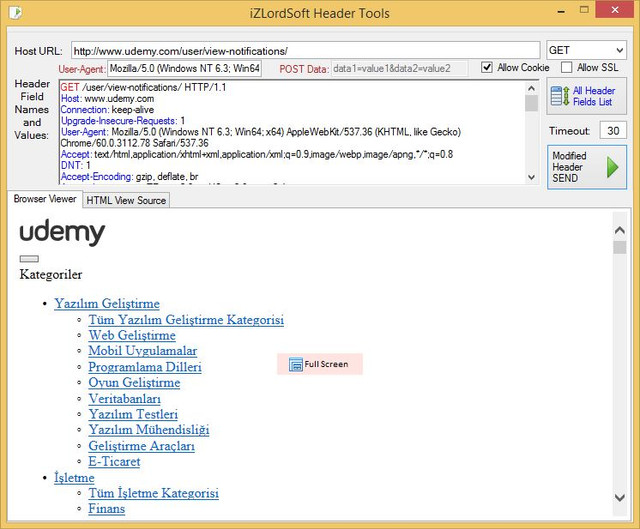Open the Web Geliştirme link
Viewport: 640px width, 529px height.
(x=132, y=336)
